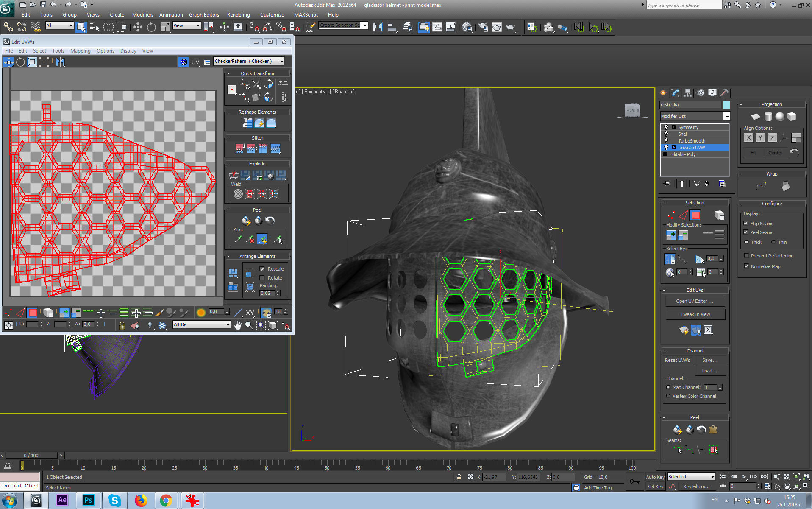Viewport: 812px width, 509px height.
Task: Toggle Angle Snap in main toolbar
Action: pyautogui.click(x=267, y=27)
